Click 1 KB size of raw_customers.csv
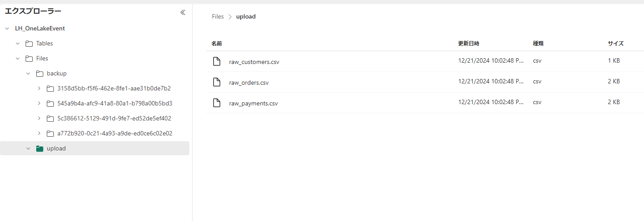 [x=614, y=61]
